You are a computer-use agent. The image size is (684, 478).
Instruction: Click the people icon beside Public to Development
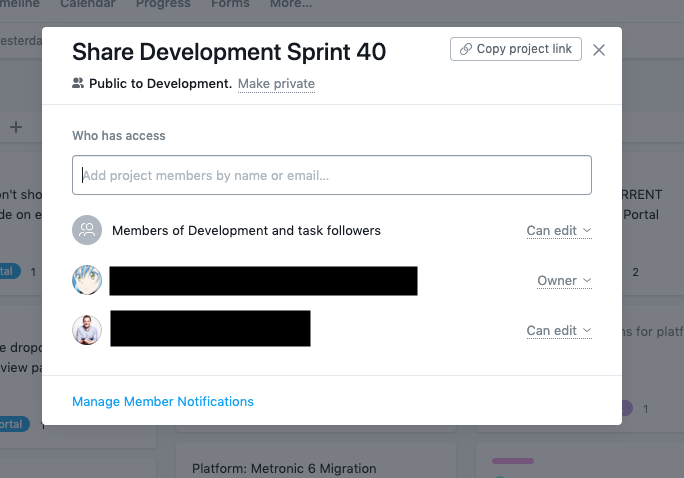click(x=78, y=84)
